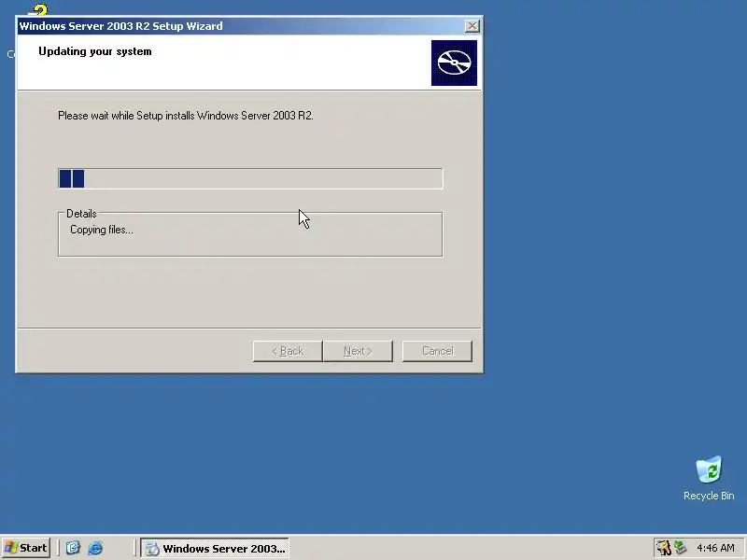Click the Show Desktop quick launch icon

point(73,548)
